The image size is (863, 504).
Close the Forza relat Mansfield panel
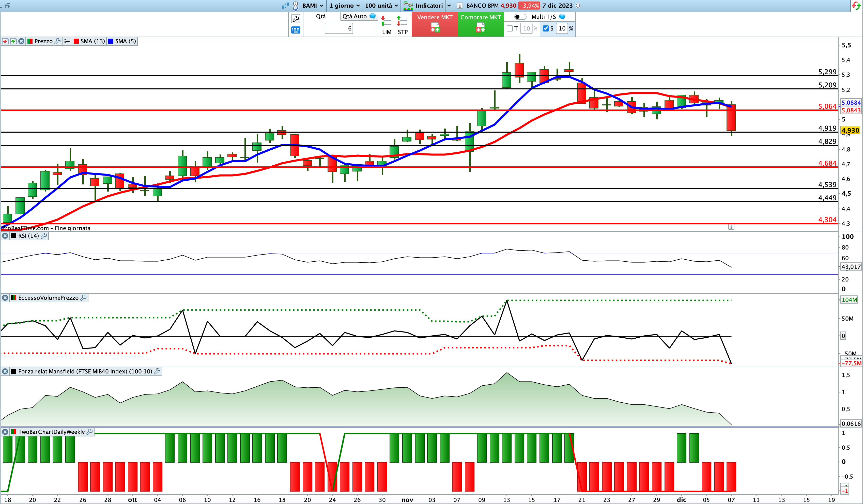pyautogui.click(x=5, y=371)
